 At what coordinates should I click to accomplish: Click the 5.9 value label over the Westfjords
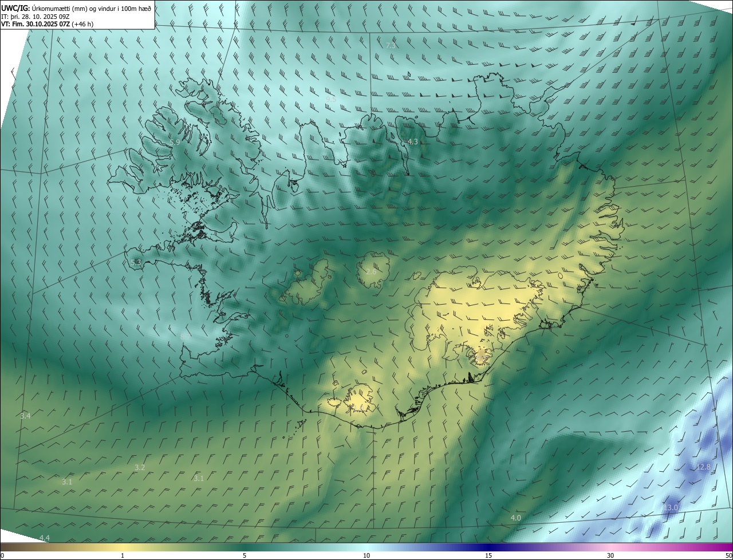pos(175,142)
